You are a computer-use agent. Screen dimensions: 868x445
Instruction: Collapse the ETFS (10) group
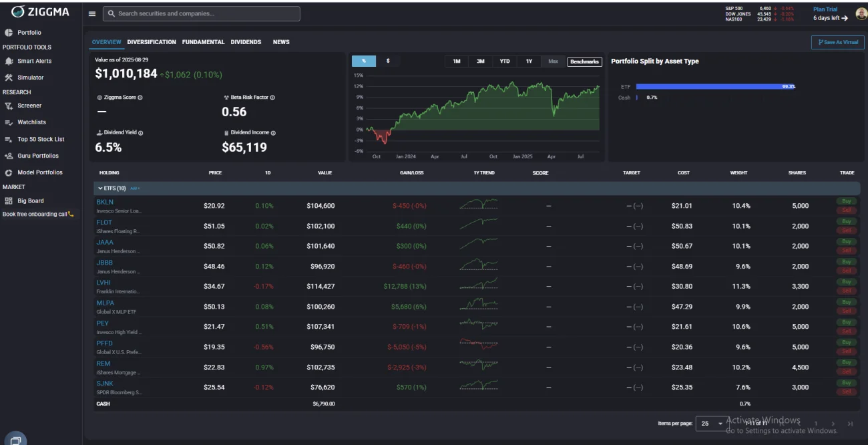(100, 188)
